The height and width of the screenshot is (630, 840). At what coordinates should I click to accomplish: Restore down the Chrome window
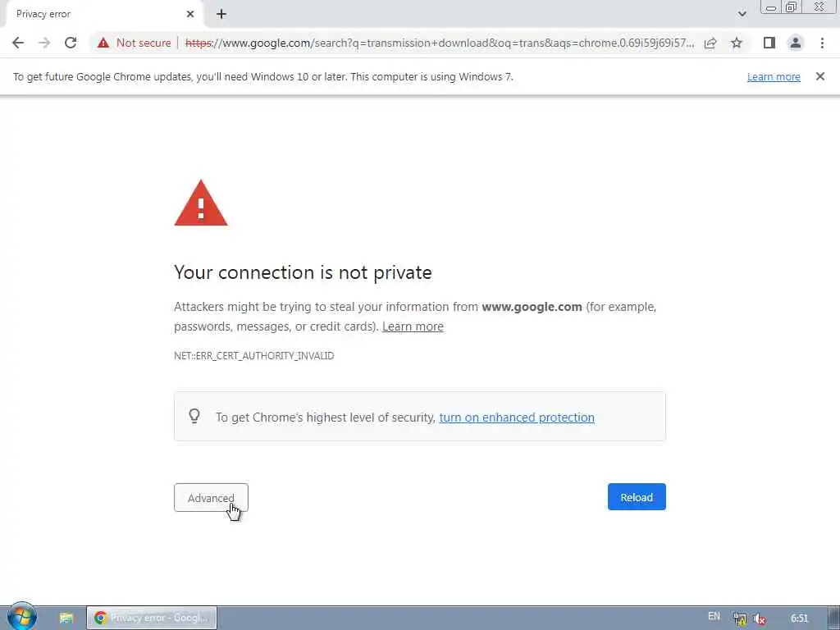[791, 7]
